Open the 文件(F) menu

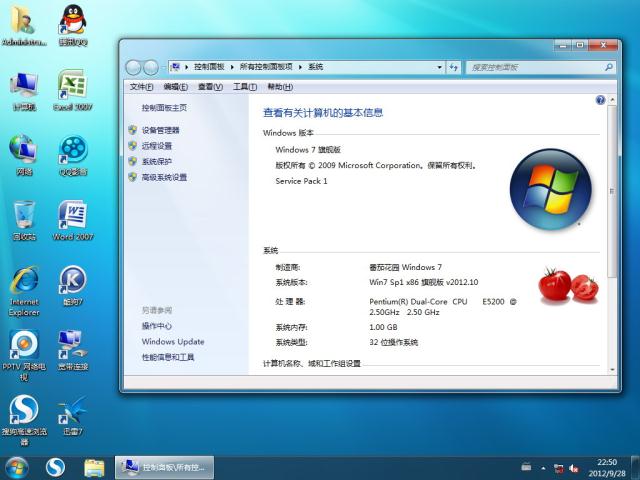[x=141, y=87]
